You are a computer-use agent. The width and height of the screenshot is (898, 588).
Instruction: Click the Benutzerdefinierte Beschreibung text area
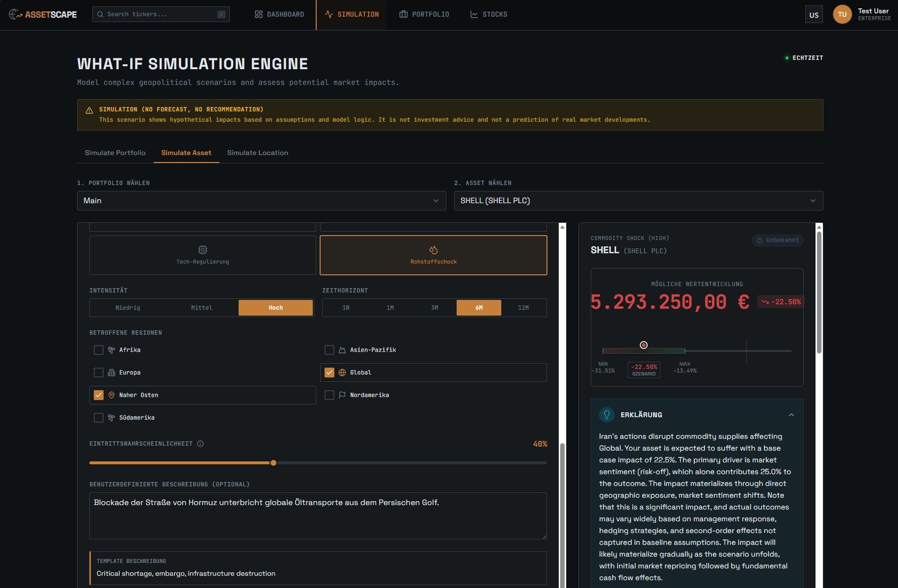pyautogui.click(x=318, y=516)
